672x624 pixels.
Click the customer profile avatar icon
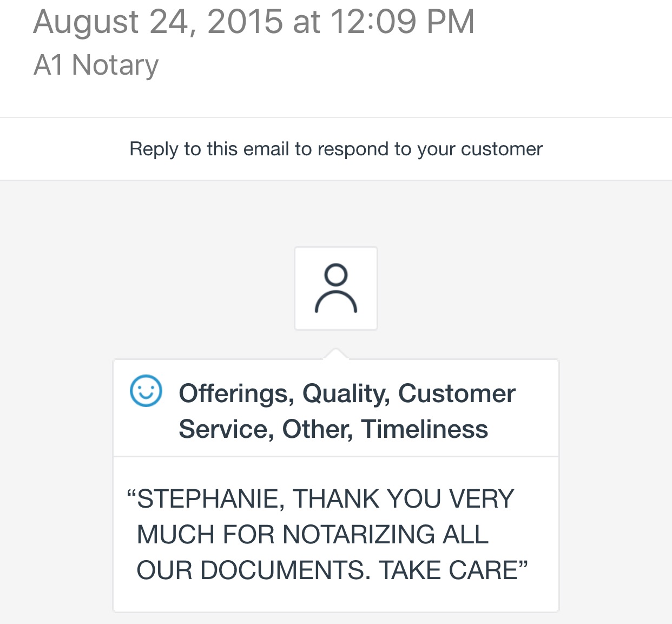(x=336, y=288)
